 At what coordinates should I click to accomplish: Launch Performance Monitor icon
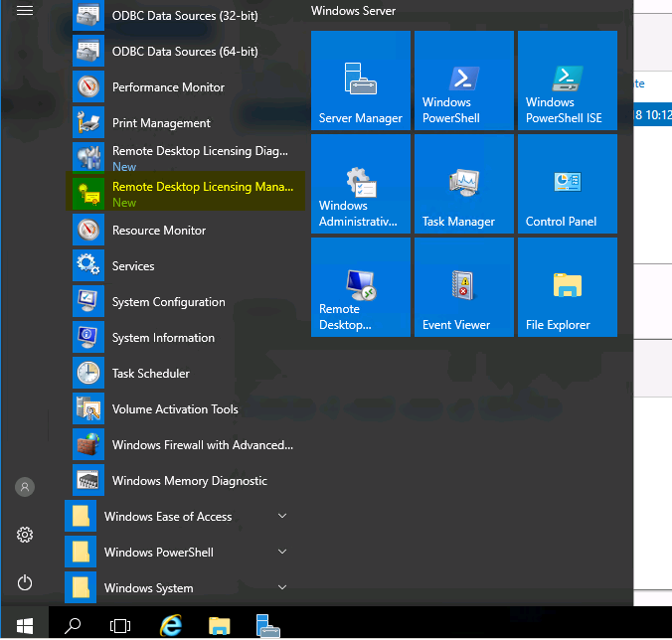[x=88, y=86]
